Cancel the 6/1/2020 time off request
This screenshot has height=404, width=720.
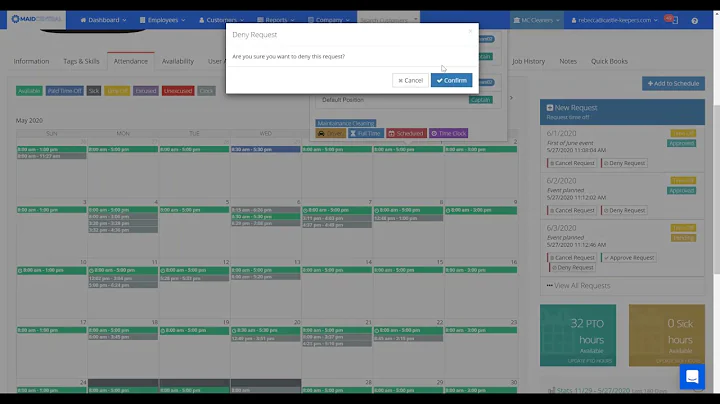[572, 163]
